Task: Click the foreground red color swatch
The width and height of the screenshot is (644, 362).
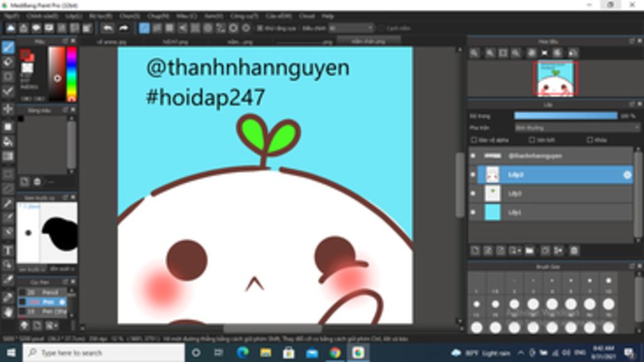Action: pyautogui.click(x=26, y=55)
